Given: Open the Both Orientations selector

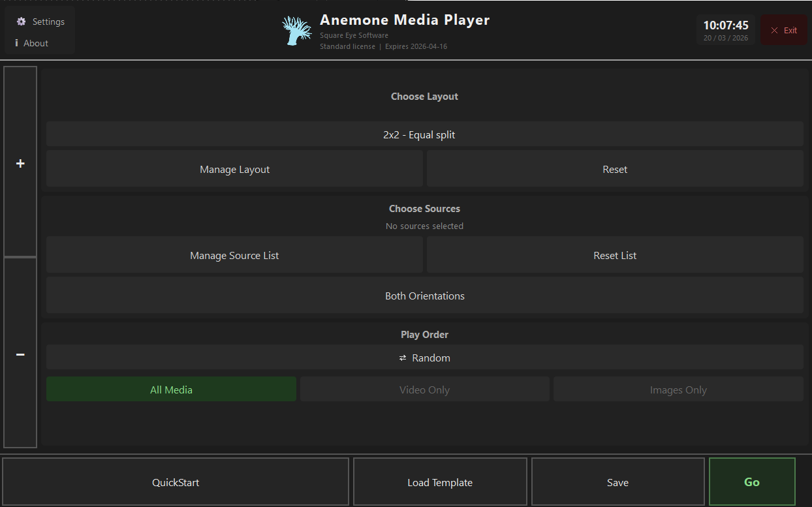Looking at the screenshot, I should (424, 296).
